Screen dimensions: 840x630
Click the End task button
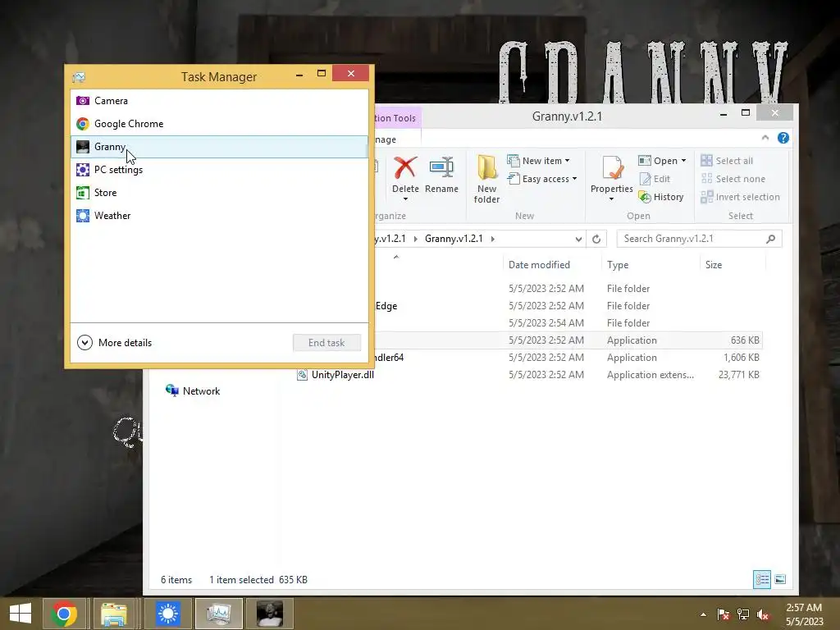tap(326, 343)
